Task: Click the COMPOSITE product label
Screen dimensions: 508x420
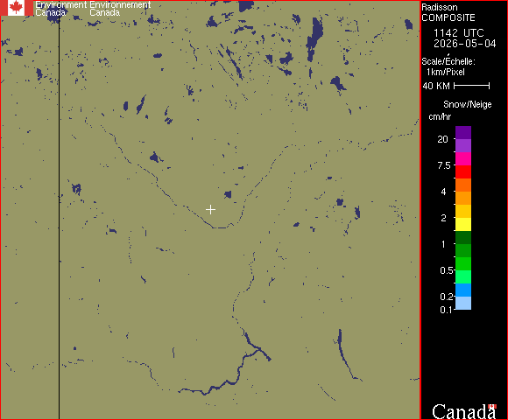Action: tap(448, 17)
